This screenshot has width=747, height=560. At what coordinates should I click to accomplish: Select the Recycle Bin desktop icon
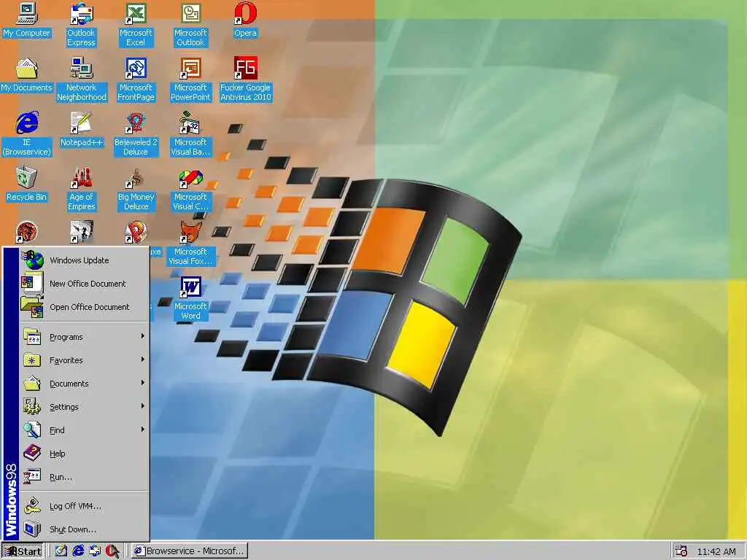coord(27,184)
